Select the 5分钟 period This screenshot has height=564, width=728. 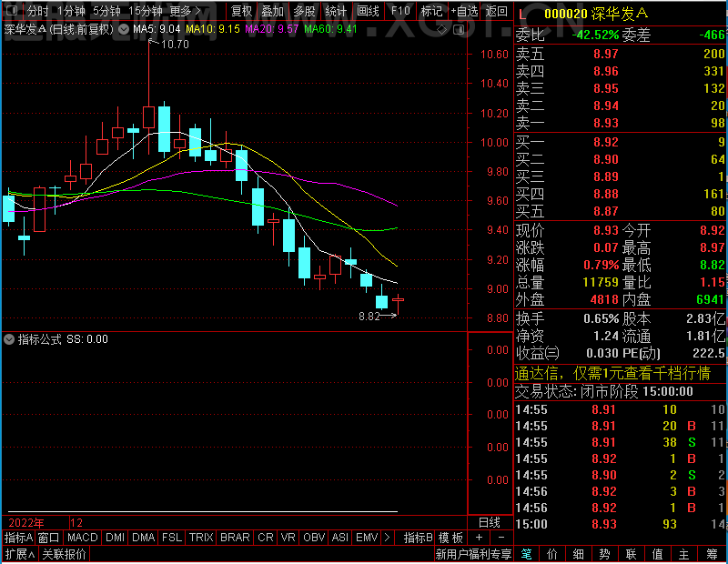[x=106, y=11]
